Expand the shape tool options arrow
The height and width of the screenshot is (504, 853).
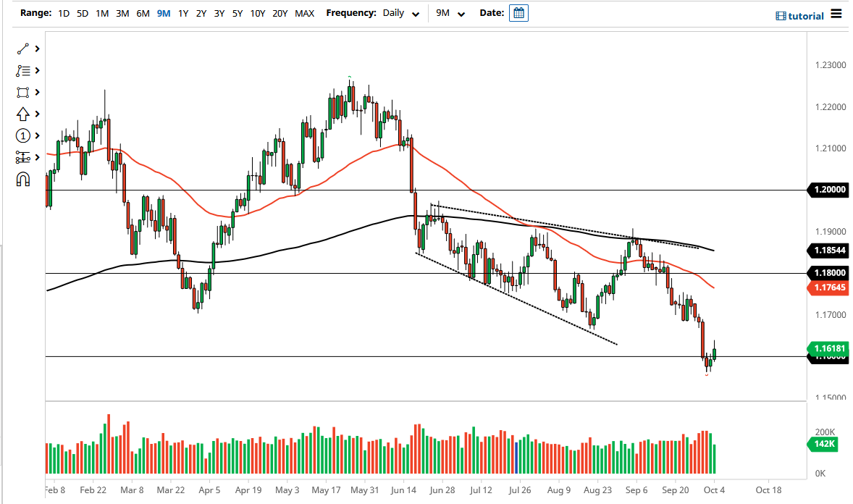point(37,93)
